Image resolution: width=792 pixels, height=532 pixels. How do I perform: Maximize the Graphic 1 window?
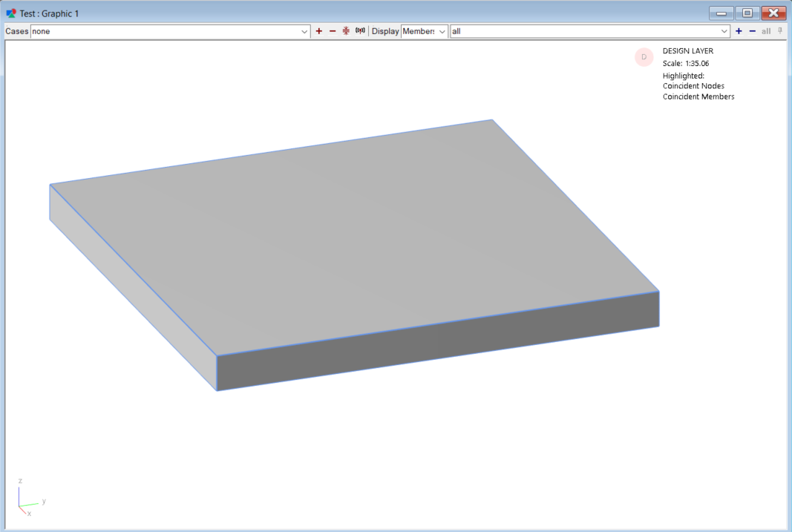(x=747, y=13)
